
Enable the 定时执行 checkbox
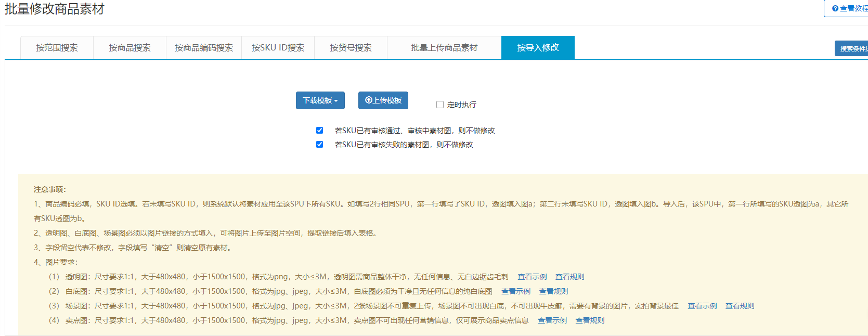point(440,105)
